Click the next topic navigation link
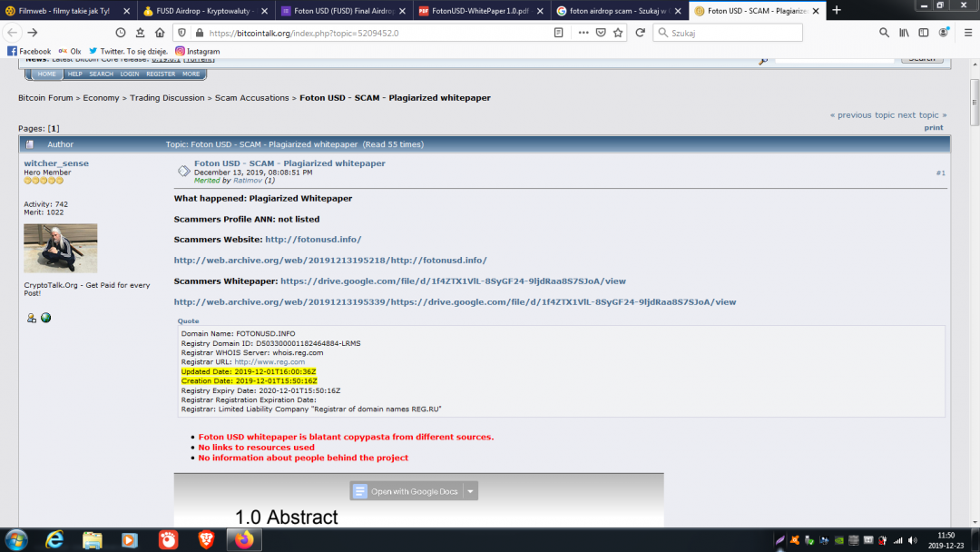The width and height of the screenshot is (980, 552). pos(916,114)
